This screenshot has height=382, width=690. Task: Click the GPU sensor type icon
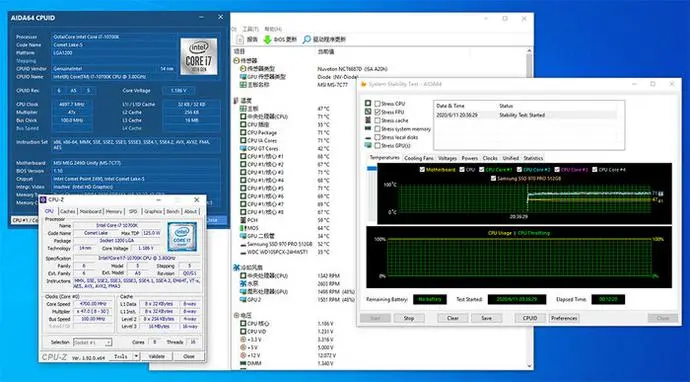click(x=243, y=77)
